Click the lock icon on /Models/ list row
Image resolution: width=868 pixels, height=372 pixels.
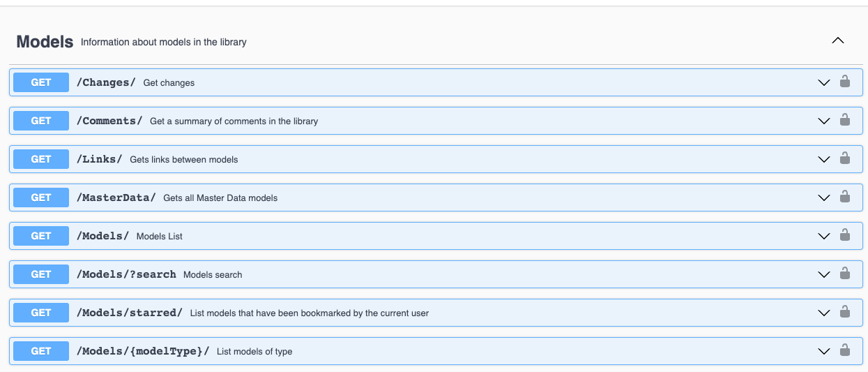[844, 235]
